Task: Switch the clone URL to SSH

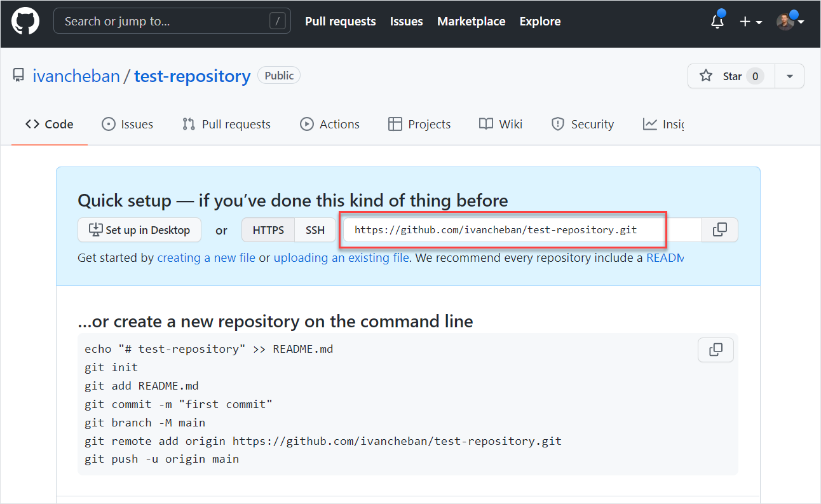Action: pos(315,229)
